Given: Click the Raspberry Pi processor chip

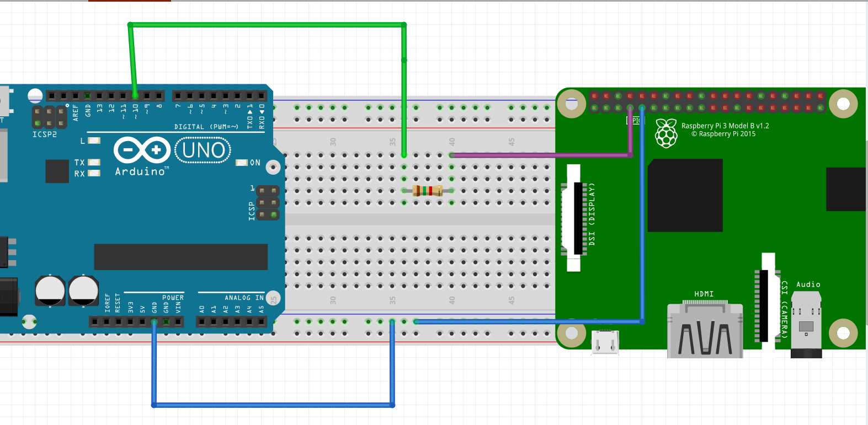Looking at the screenshot, I should pyautogui.click(x=685, y=195).
